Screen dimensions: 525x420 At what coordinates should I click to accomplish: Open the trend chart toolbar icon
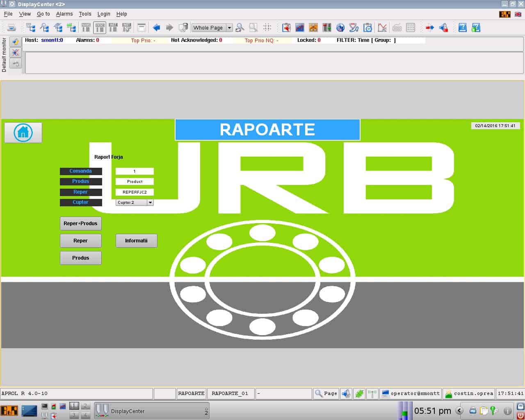click(x=300, y=27)
